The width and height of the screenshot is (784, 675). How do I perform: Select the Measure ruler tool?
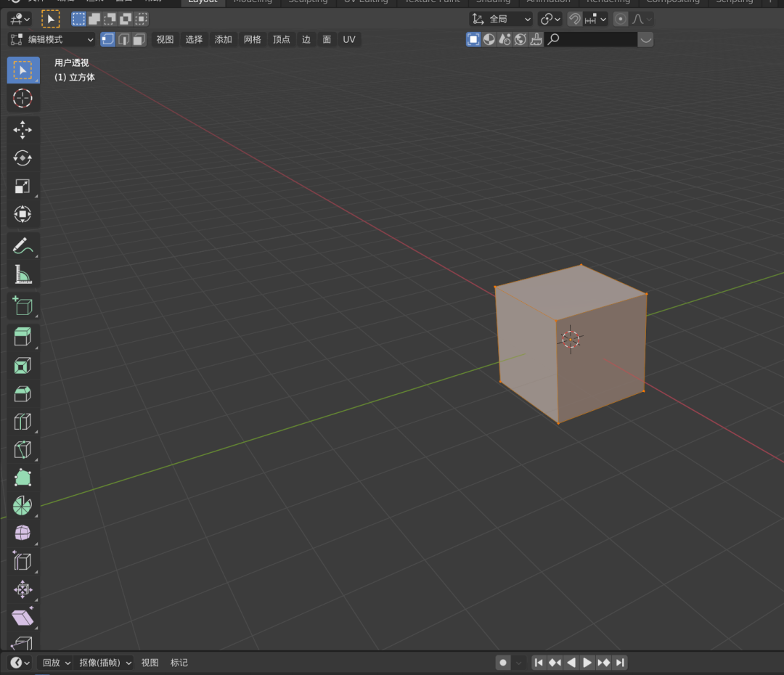pyautogui.click(x=23, y=274)
